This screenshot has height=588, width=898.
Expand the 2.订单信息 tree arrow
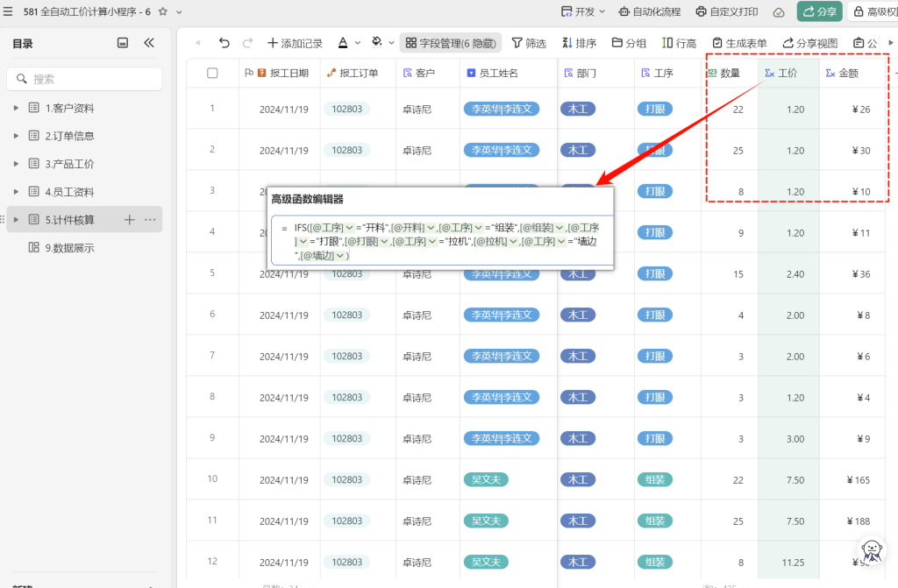[x=16, y=136]
